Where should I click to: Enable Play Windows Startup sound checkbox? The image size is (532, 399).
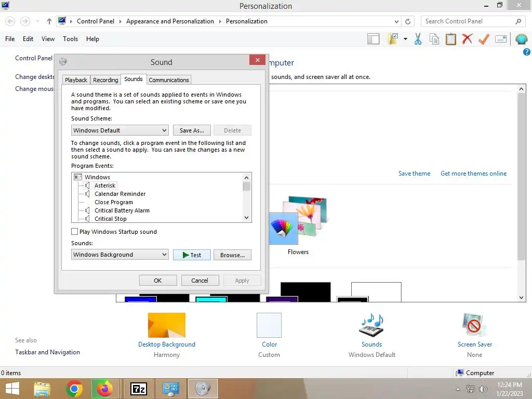click(x=75, y=231)
